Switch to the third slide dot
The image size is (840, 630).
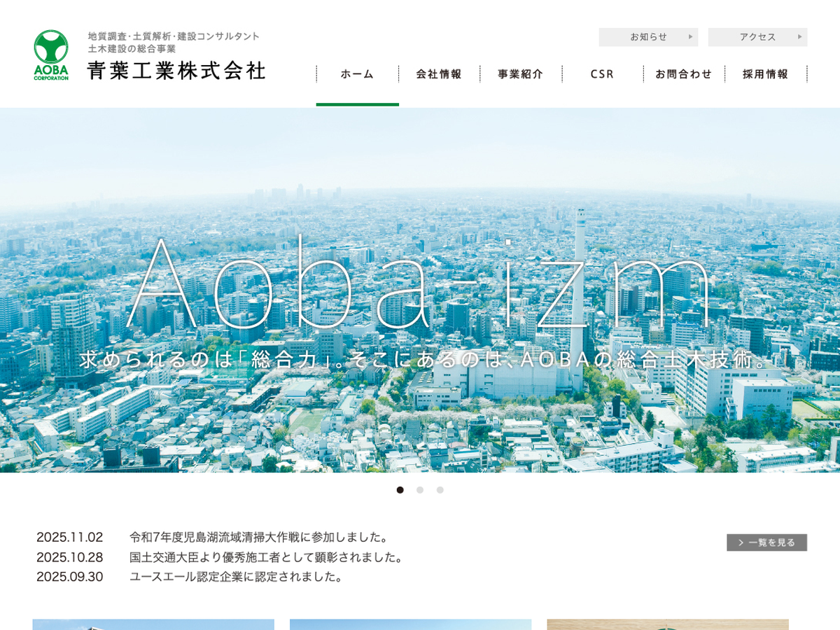pos(440,490)
